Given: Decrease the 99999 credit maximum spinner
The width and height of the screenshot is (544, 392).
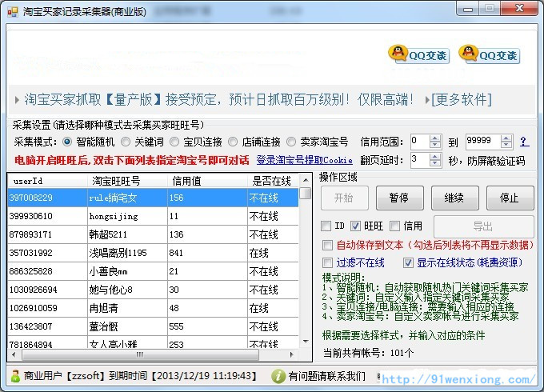Looking at the screenshot, I should coord(506,145).
